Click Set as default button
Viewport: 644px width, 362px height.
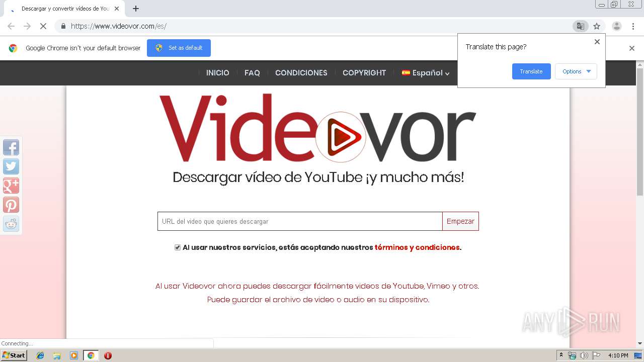point(179,48)
